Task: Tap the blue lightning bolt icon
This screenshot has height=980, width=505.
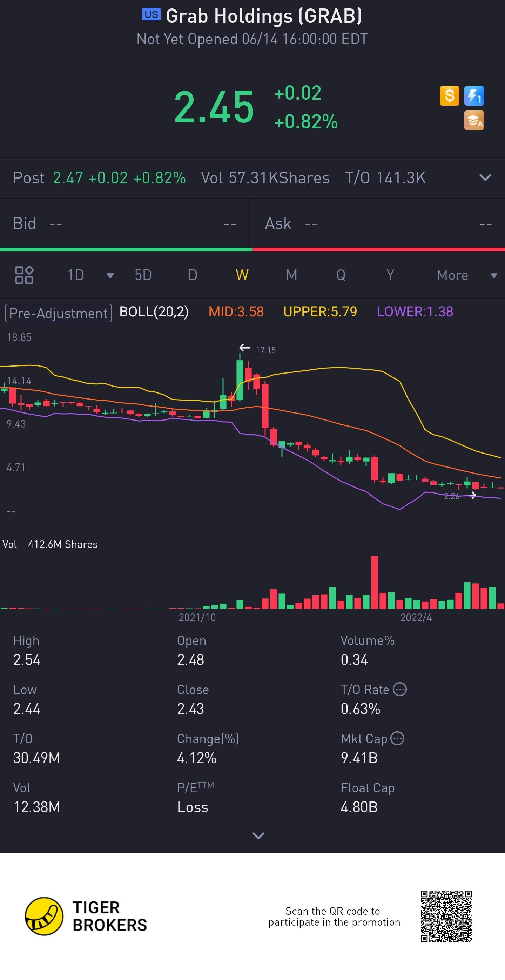Action: pyautogui.click(x=474, y=95)
